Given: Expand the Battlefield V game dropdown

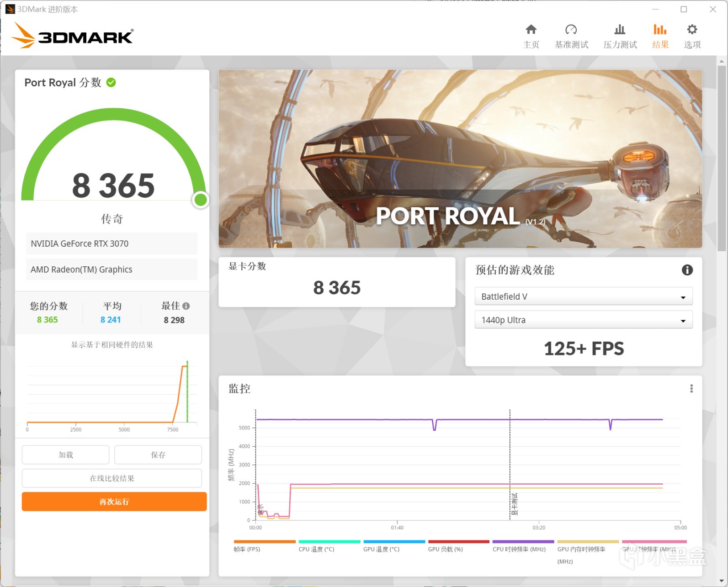Looking at the screenshot, I should click(584, 296).
